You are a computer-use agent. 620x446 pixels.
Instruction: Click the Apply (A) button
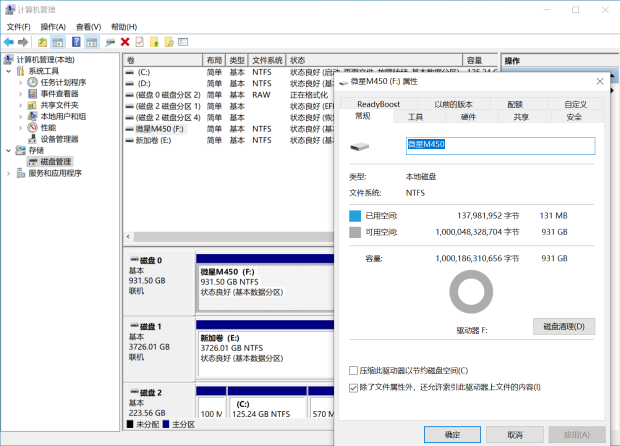click(x=577, y=435)
